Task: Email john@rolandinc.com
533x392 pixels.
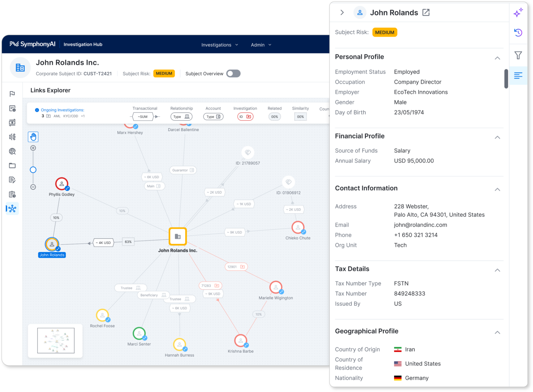Action: pyautogui.click(x=420, y=225)
